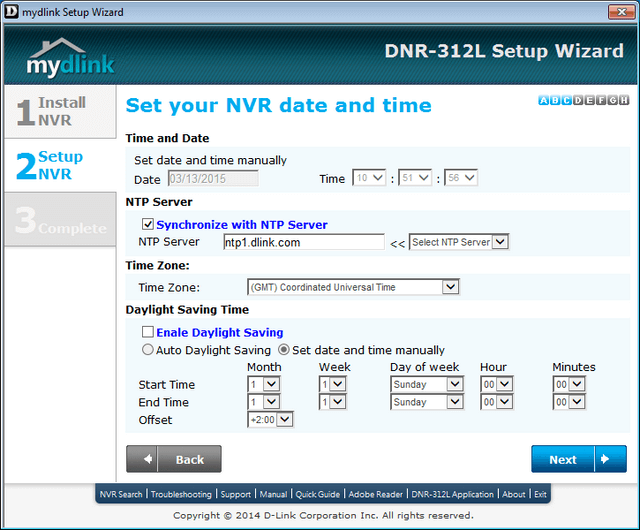This screenshot has width=640, height=530.
Task: Click step indicator G icon
Action: click(612, 100)
